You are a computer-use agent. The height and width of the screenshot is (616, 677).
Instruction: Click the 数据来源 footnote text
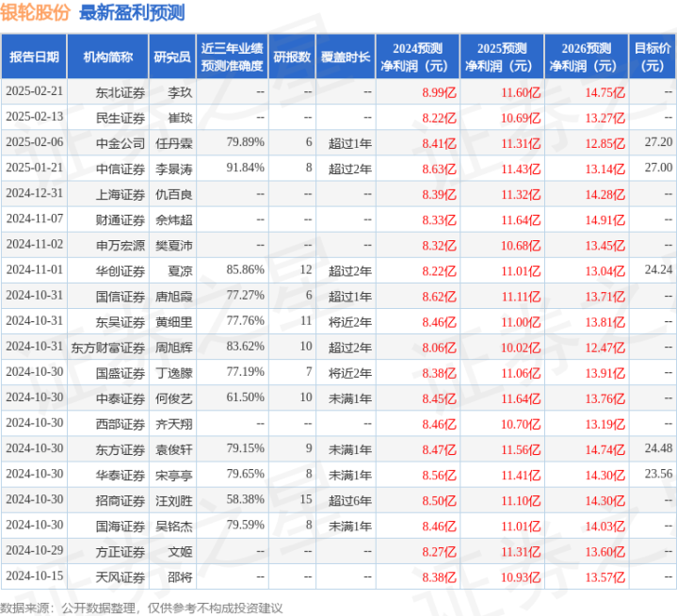pyautogui.click(x=141, y=608)
